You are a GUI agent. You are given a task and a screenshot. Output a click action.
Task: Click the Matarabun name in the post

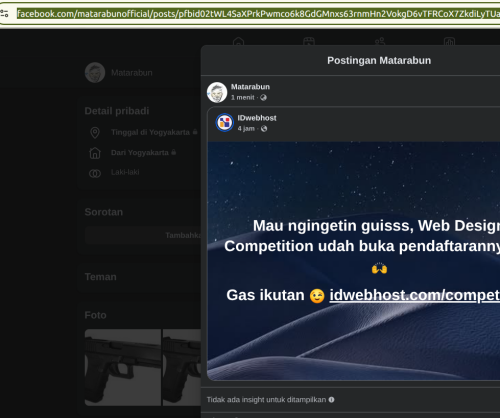point(250,87)
